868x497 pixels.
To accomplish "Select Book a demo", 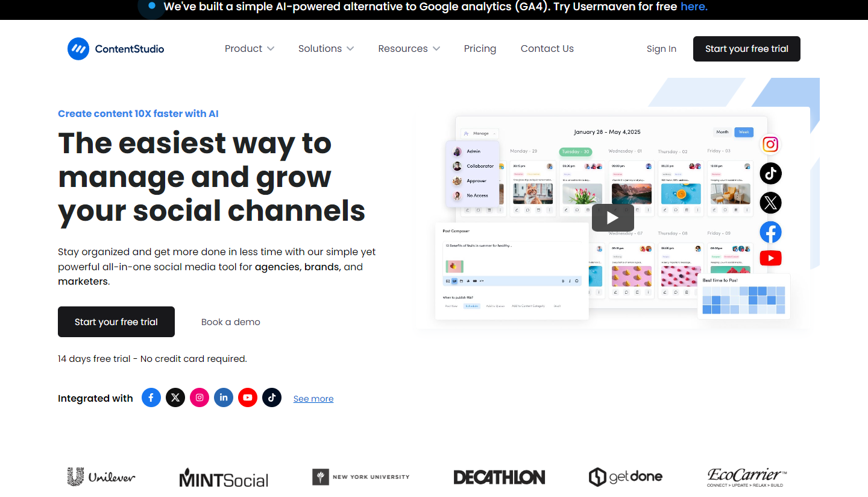I will pyautogui.click(x=231, y=322).
